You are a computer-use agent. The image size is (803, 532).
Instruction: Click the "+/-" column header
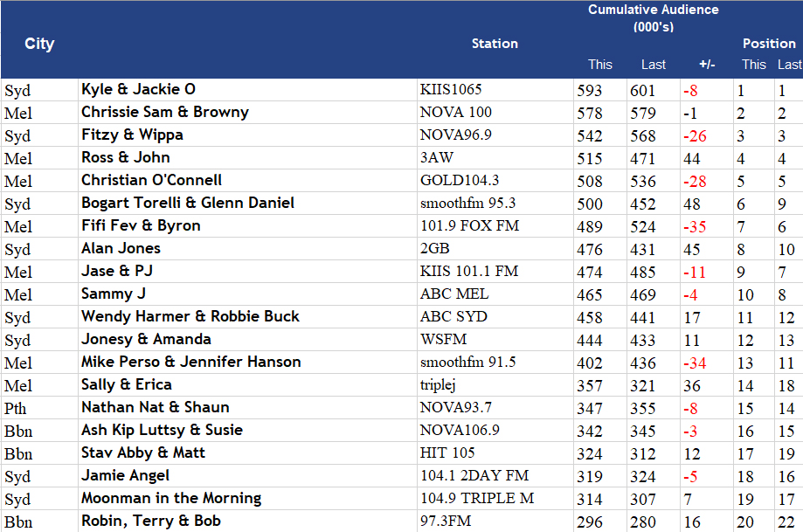707,65
